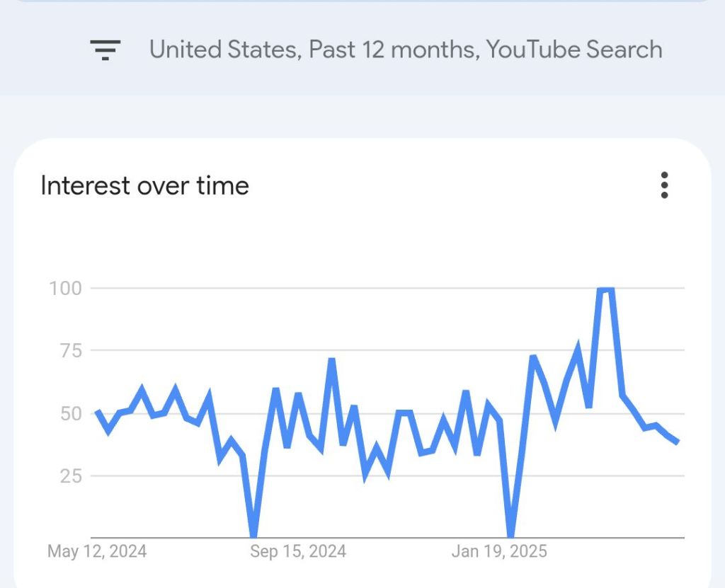Tap the zero dip after Jan 19, 2025
Screen dimensions: 725x588
(x=510, y=535)
